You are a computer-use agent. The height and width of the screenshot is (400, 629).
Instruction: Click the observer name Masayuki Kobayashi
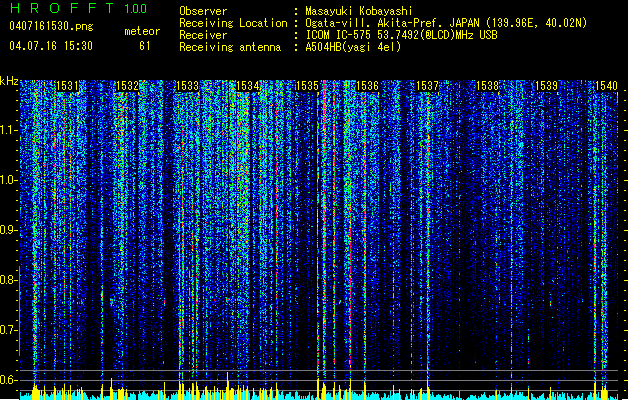coord(359,11)
